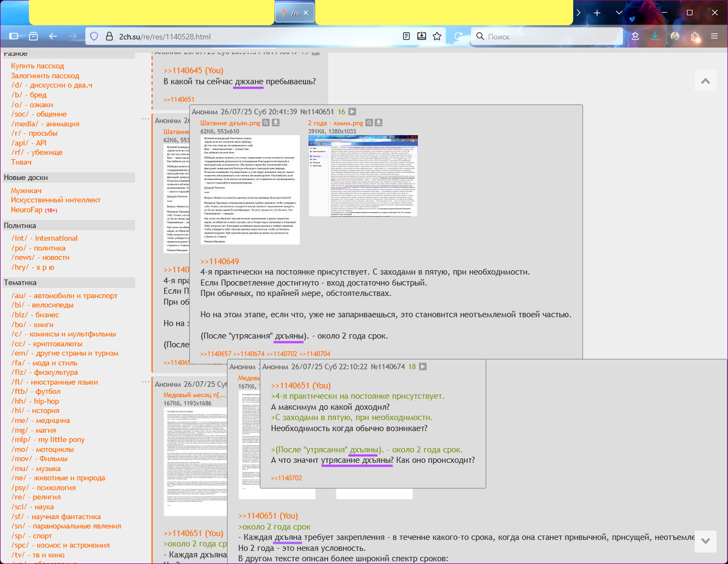Screen dimensions: 728x564
Task: Go to the /int/ - international board
Action: coord(45,239)
